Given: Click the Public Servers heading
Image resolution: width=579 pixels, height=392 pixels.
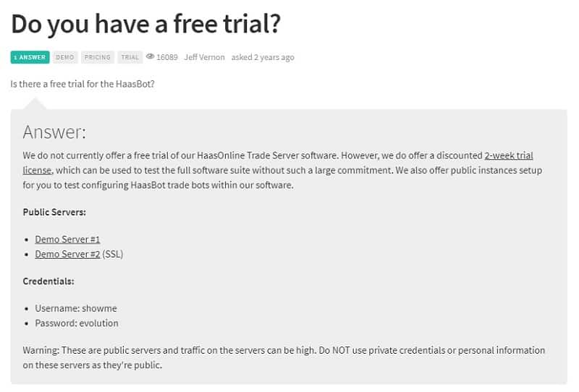Looking at the screenshot, I should 54,212.
